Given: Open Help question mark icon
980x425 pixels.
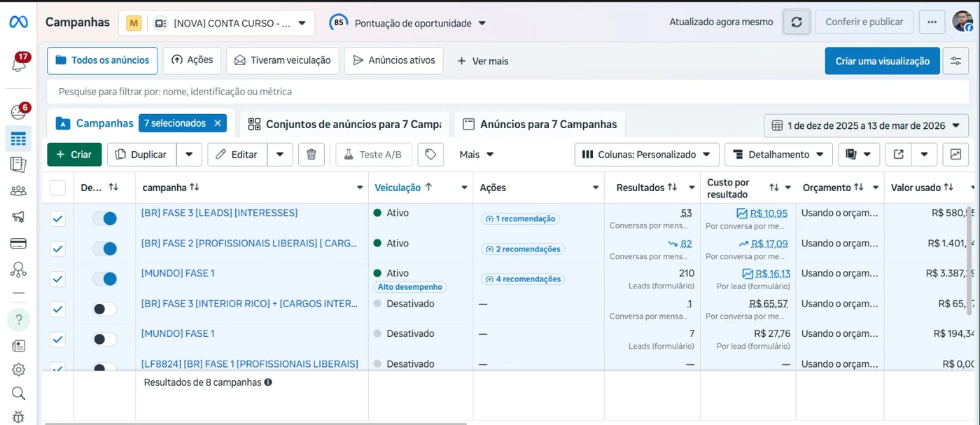Looking at the screenshot, I should 18,320.
